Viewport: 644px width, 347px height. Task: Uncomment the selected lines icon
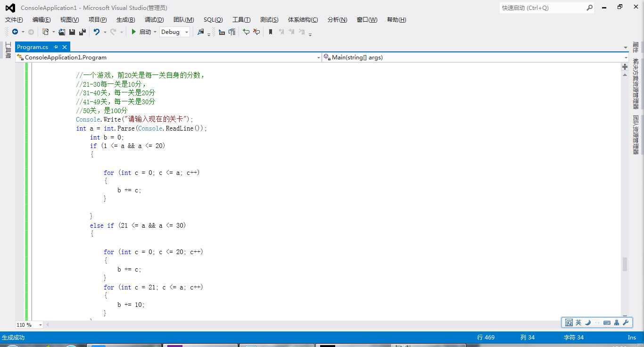pos(256,32)
